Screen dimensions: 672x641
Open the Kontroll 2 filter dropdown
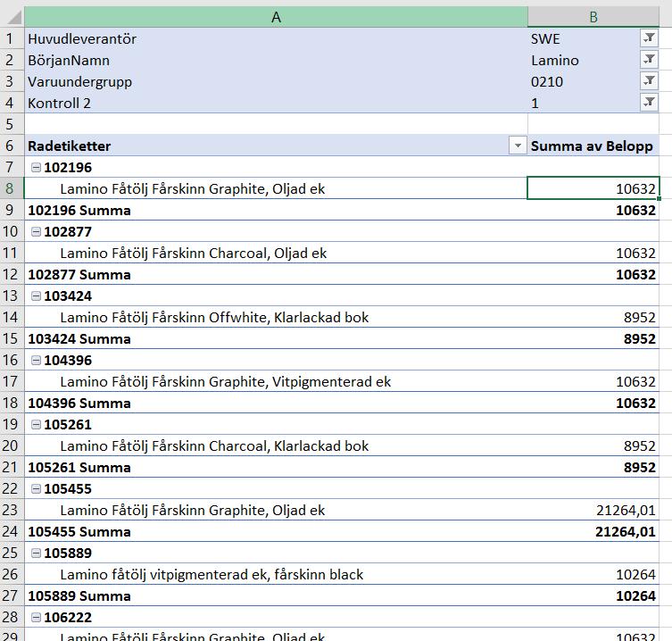[649, 103]
